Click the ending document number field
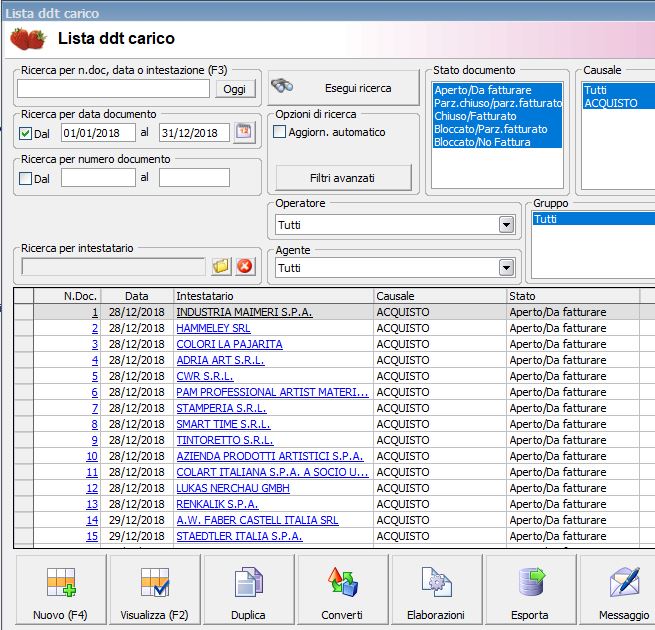The image size is (655, 630). click(194, 178)
